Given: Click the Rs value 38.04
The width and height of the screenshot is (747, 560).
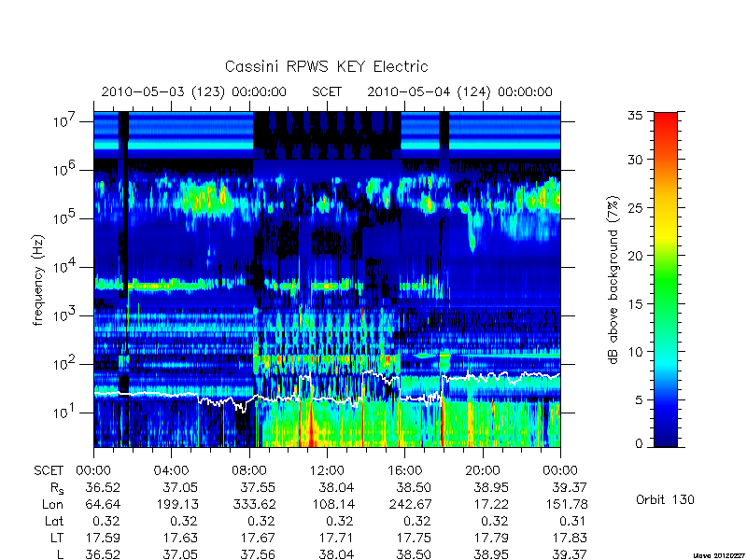Looking at the screenshot, I should [x=336, y=487].
